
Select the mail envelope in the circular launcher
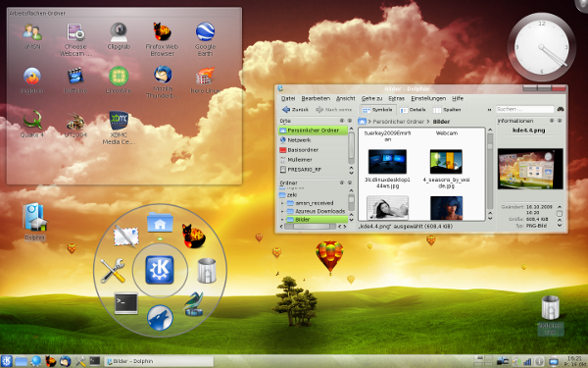126,237
